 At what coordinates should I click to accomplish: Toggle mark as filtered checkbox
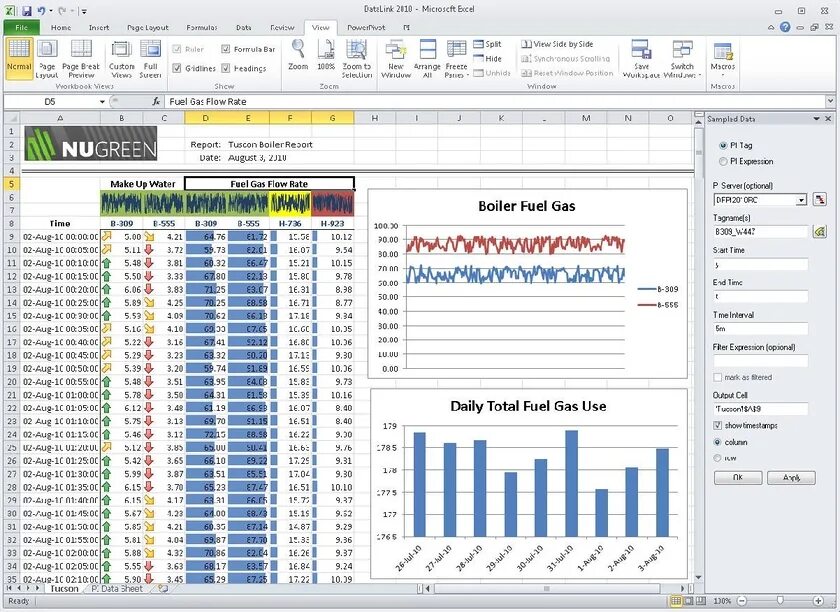click(x=718, y=377)
